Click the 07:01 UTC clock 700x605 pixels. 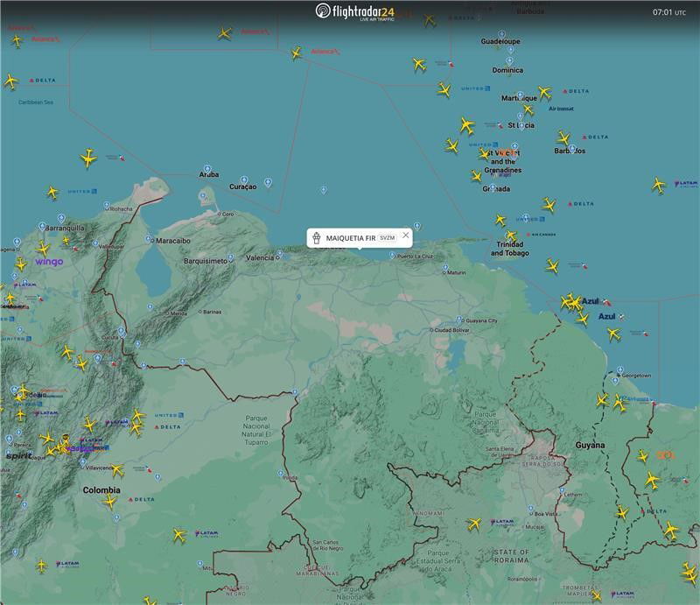point(669,12)
